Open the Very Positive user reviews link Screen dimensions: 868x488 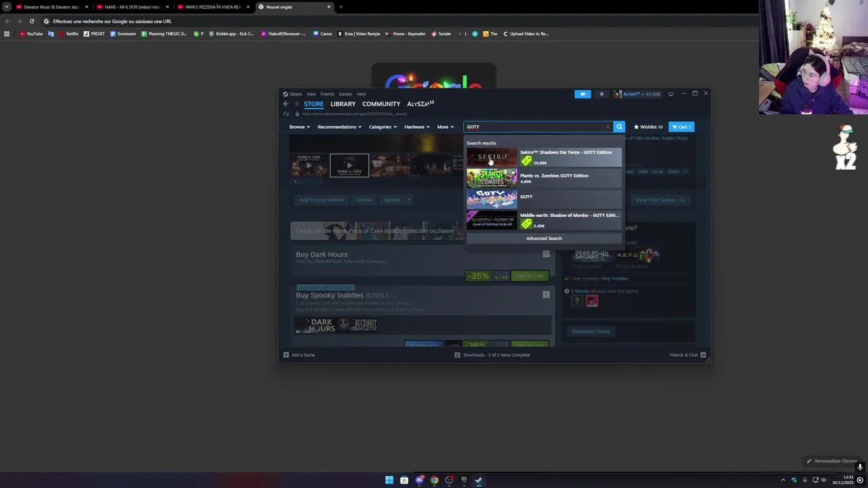click(x=614, y=279)
